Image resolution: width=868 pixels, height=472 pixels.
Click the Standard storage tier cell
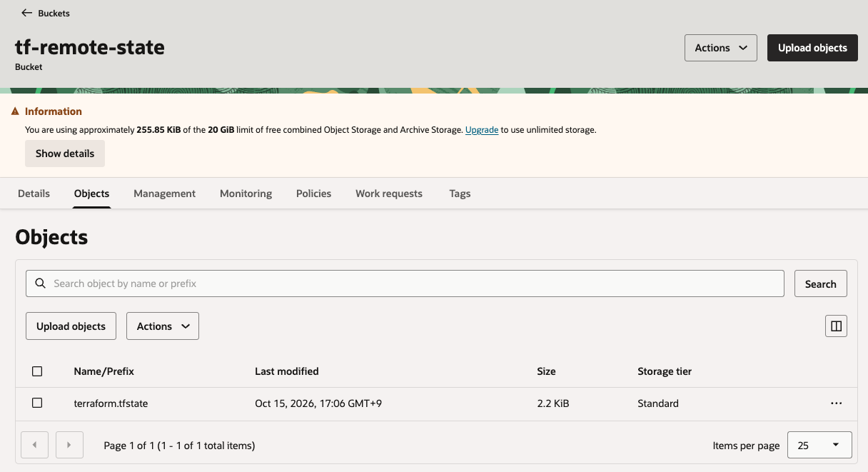(x=658, y=403)
